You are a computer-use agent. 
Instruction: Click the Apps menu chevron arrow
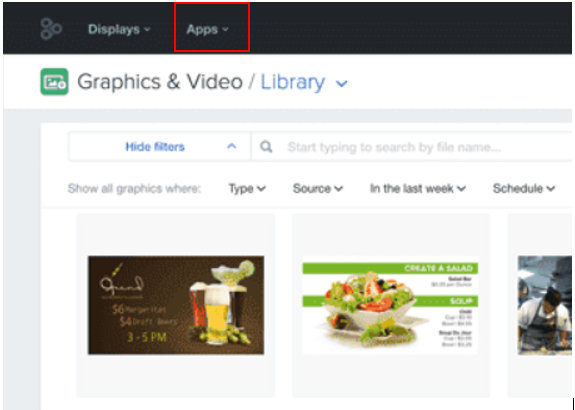click(x=226, y=29)
